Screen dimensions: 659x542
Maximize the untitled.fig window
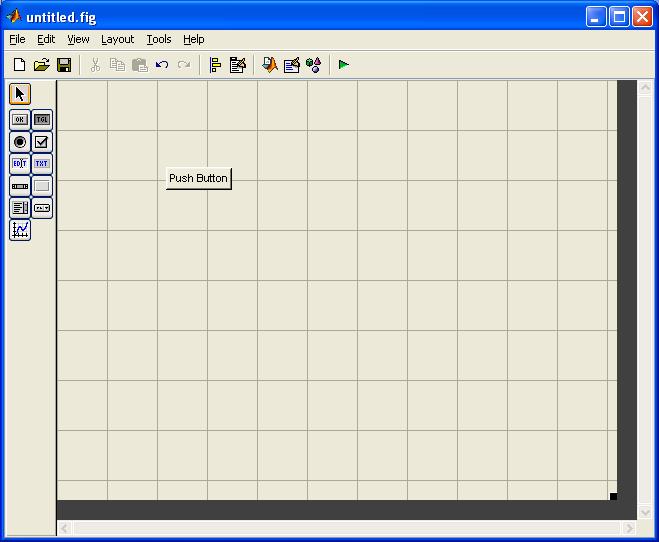pyautogui.click(x=619, y=17)
